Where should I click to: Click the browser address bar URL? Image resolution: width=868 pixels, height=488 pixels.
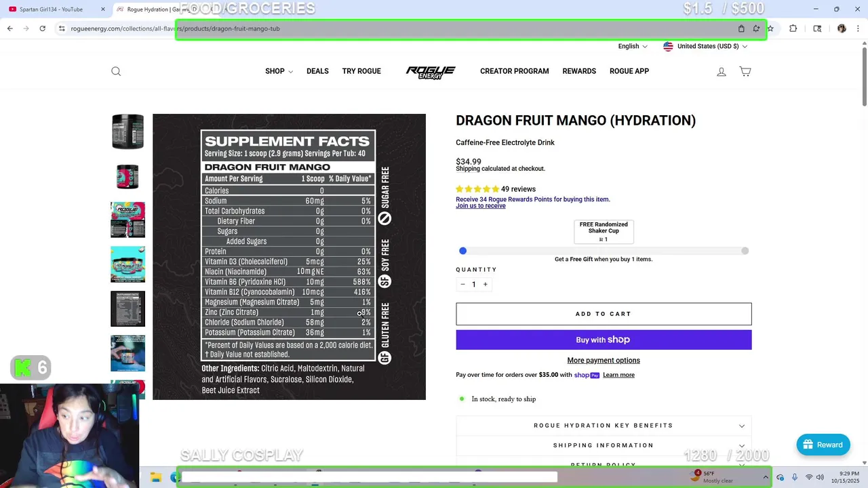[175, 28]
